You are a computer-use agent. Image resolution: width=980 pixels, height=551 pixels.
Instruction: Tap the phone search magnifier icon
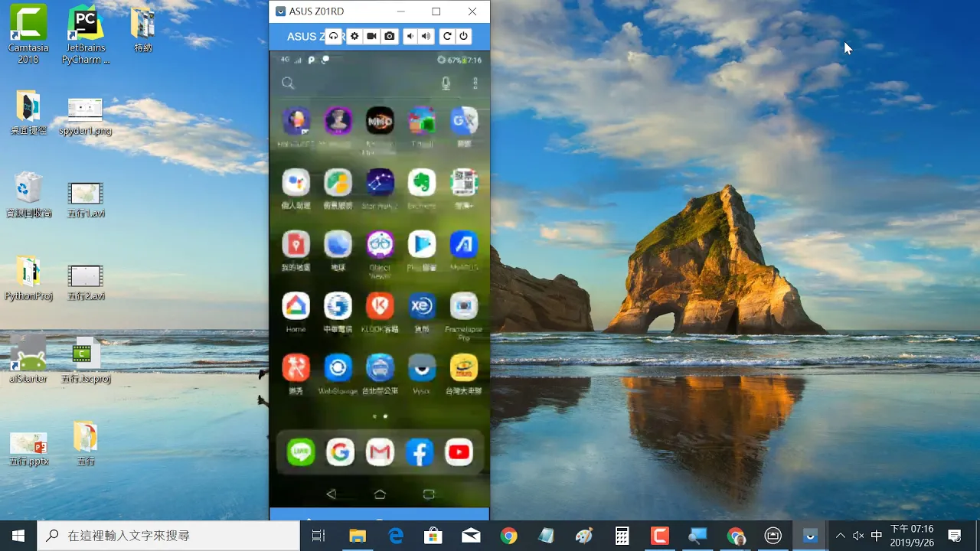click(288, 83)
